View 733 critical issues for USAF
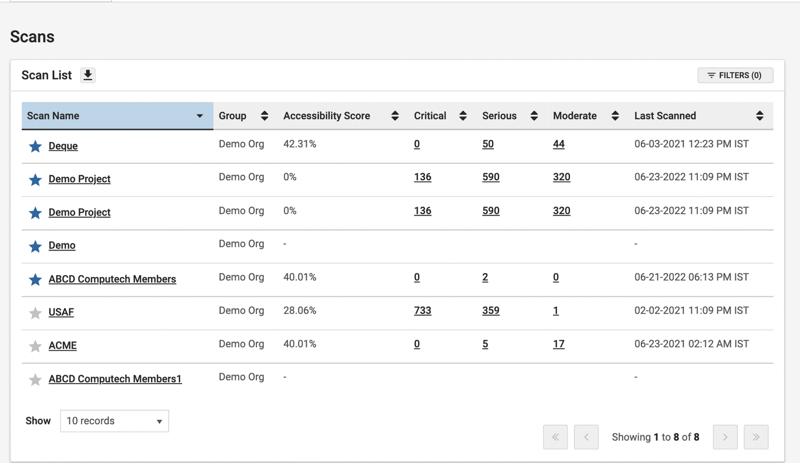The width and height of the screenshot is (800, 463). 422,311
